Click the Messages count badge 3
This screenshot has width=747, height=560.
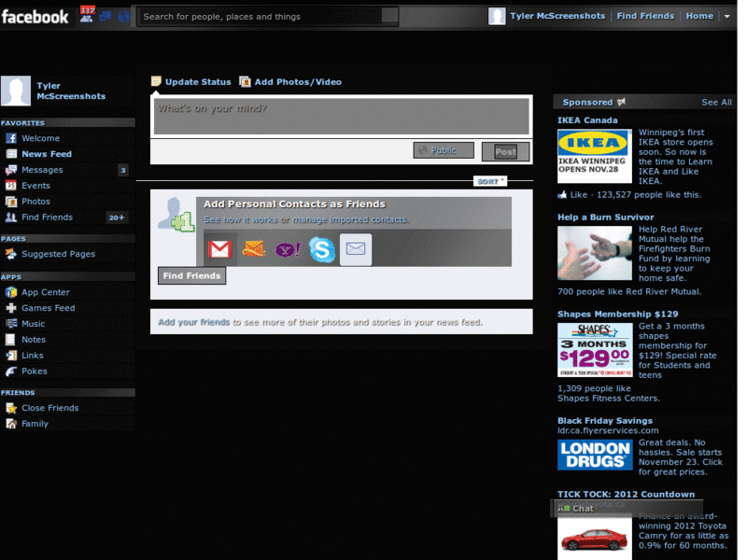(123, 170)
